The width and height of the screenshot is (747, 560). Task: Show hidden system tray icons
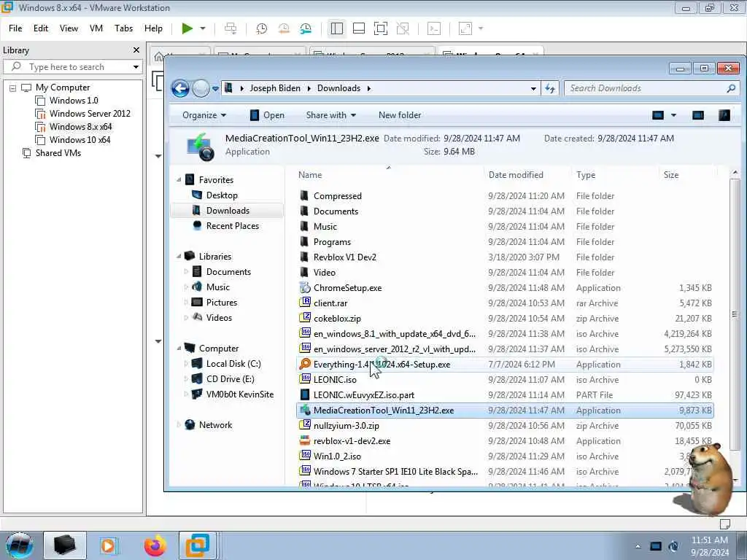pos(638,546)
